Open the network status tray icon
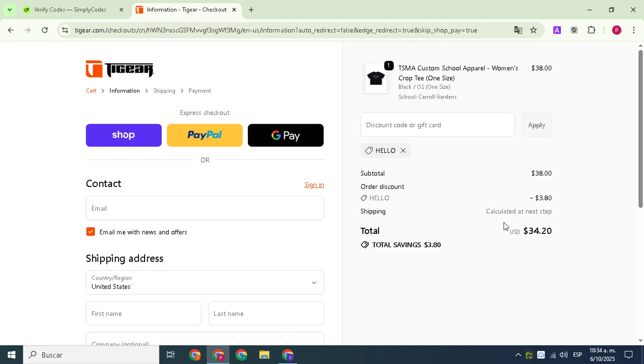 click(553, 355)
